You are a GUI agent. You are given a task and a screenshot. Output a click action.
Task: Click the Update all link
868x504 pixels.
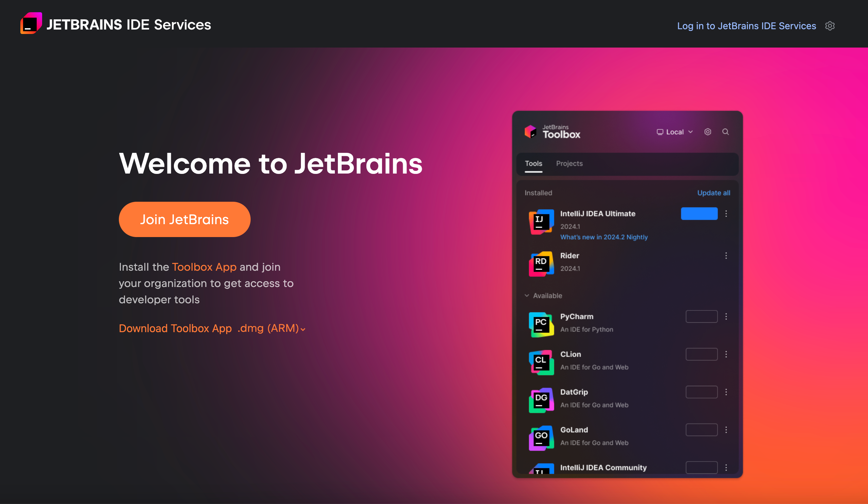click(x=713, y=193)
